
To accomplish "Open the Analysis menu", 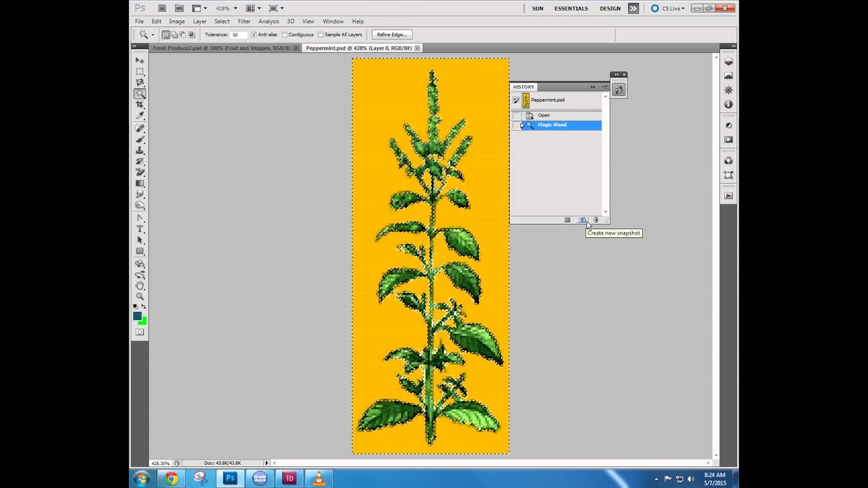I will 269,21.
